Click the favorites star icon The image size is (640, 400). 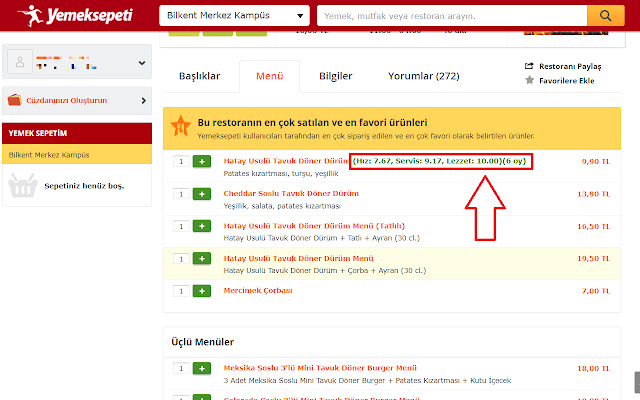529,80
